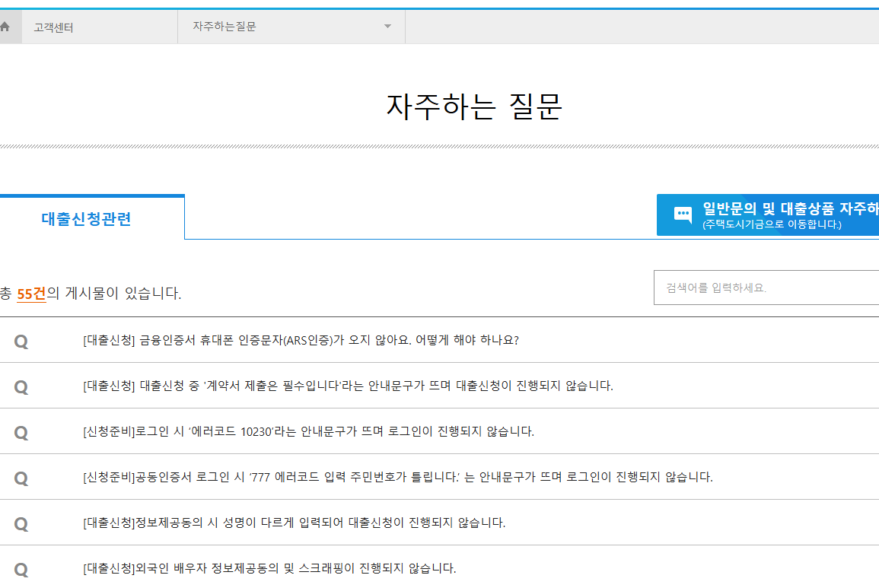The image size is (879, 588).
Task: Click Q icon for 에러코드 10230 question
Action: (21, 433)
